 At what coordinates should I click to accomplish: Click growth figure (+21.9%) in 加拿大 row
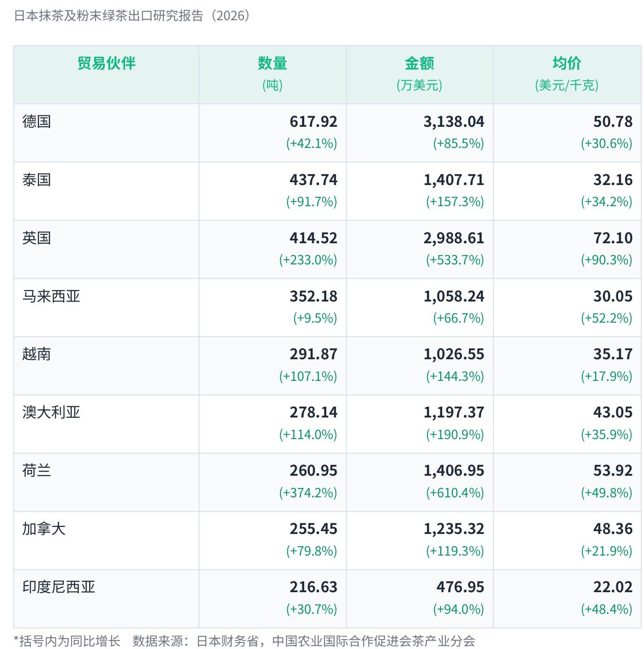click(607, 551)
